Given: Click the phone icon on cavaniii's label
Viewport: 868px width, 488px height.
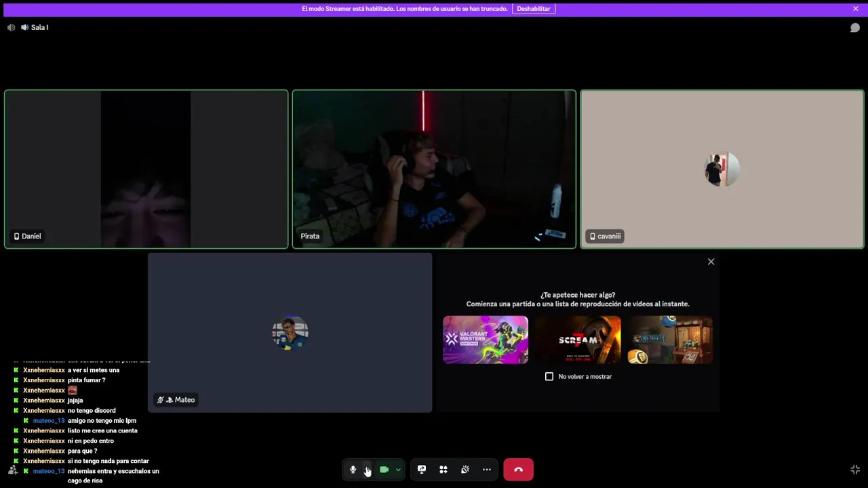Looking at the screenshot, I should [592, 237].
